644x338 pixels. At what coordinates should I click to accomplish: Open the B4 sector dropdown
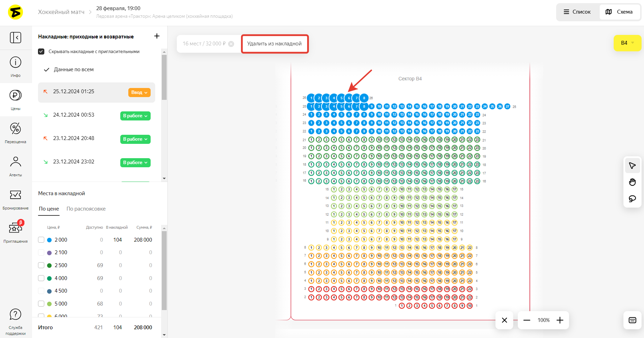(x=627, y=43)
